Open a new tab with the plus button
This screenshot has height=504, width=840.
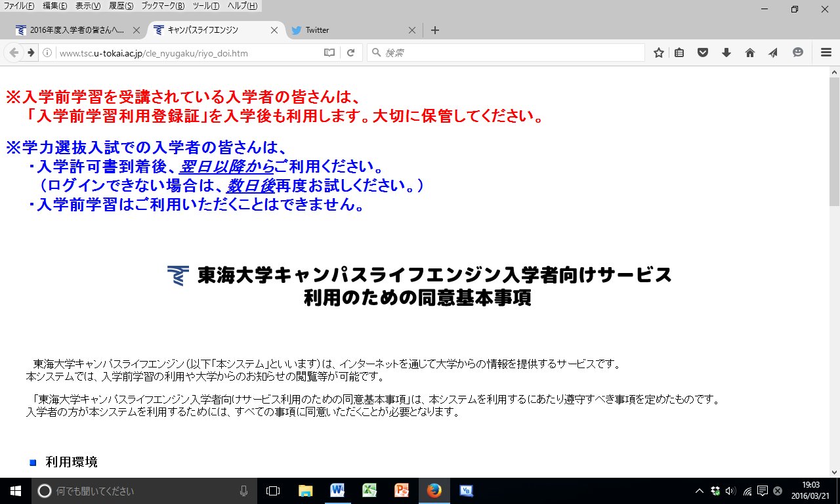(x=434, y=30)
